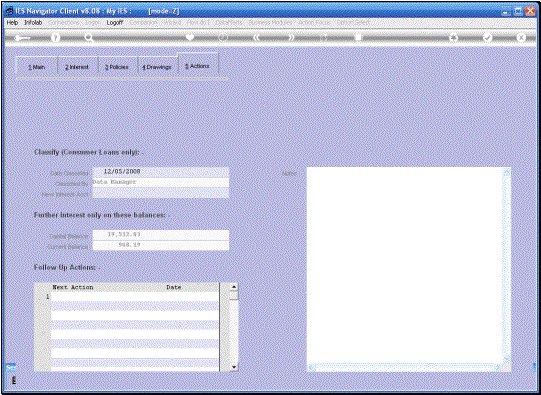Viewport: 541px width, 395px height.
Task: Open the question mark help icon
Action: pos(55,38)
